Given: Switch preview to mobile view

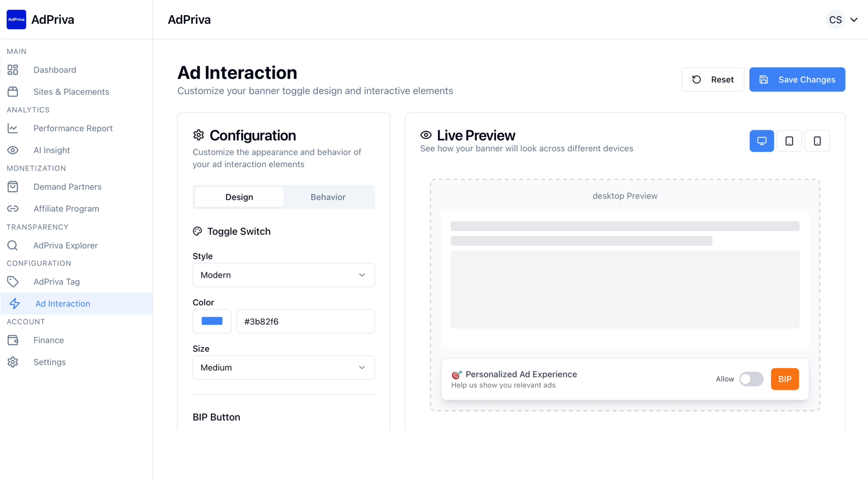Looking at the screenshot, I should (817, 141).
